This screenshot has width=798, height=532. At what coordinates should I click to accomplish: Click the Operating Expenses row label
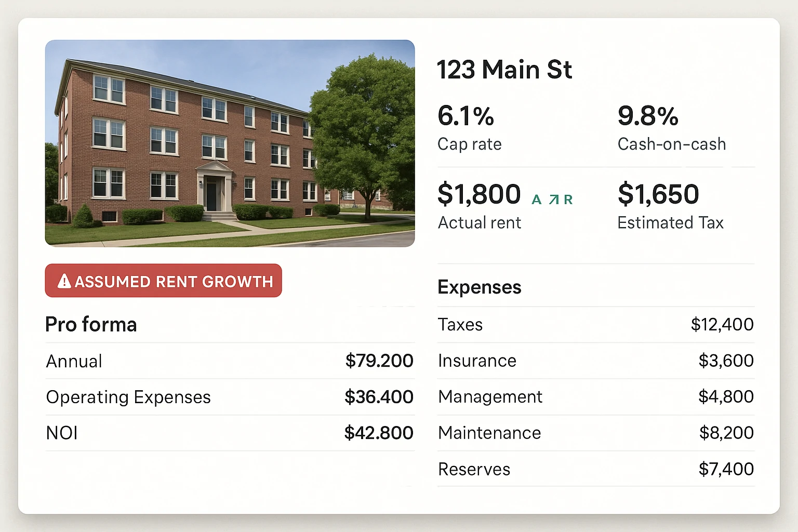tap(128, 397)
